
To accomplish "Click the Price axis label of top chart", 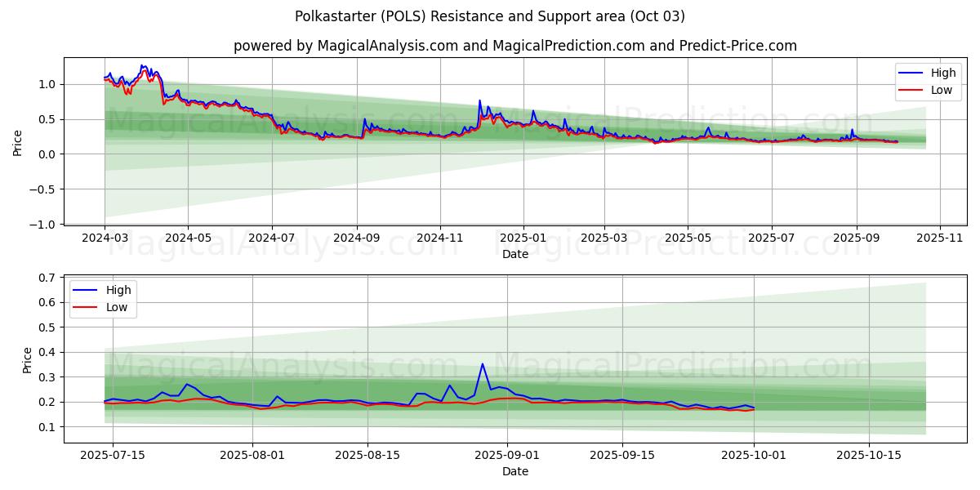I will pos(18,143).
